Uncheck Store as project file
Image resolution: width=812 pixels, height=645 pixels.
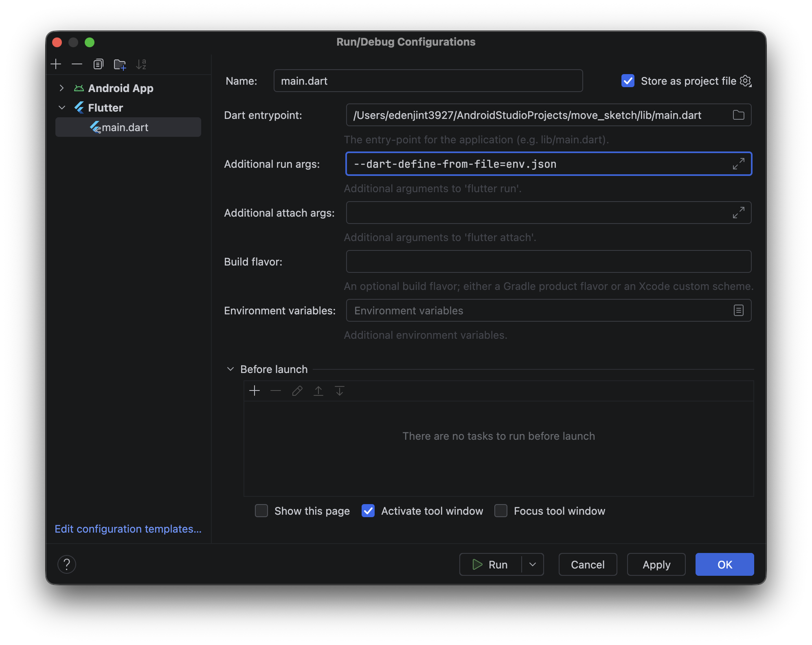pos(628,81)
